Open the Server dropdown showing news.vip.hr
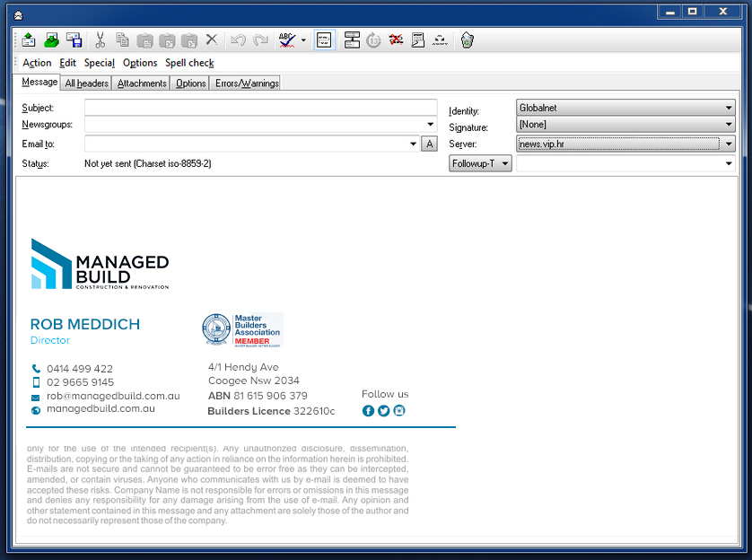 pyautogui.click(x=625, y=144)
